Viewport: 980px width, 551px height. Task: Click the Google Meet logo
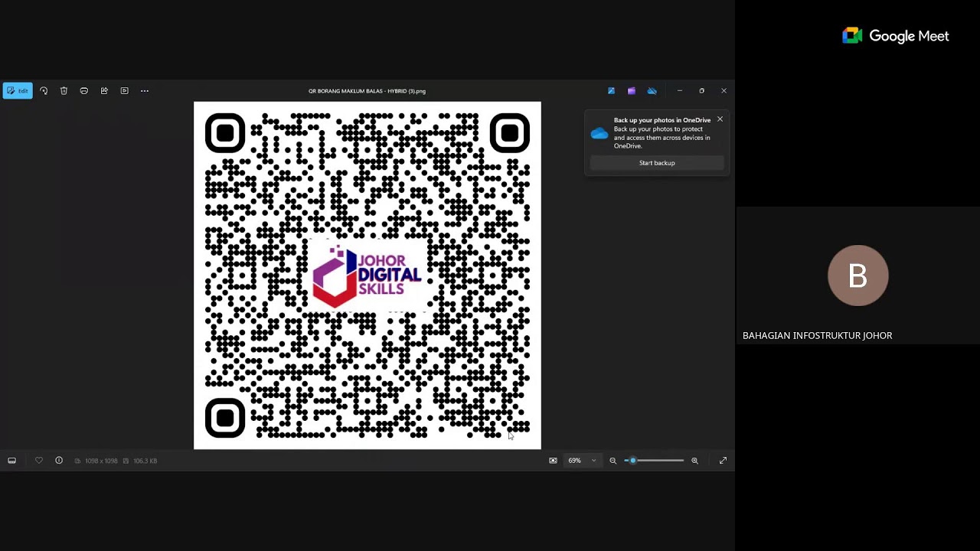point(895,36)
